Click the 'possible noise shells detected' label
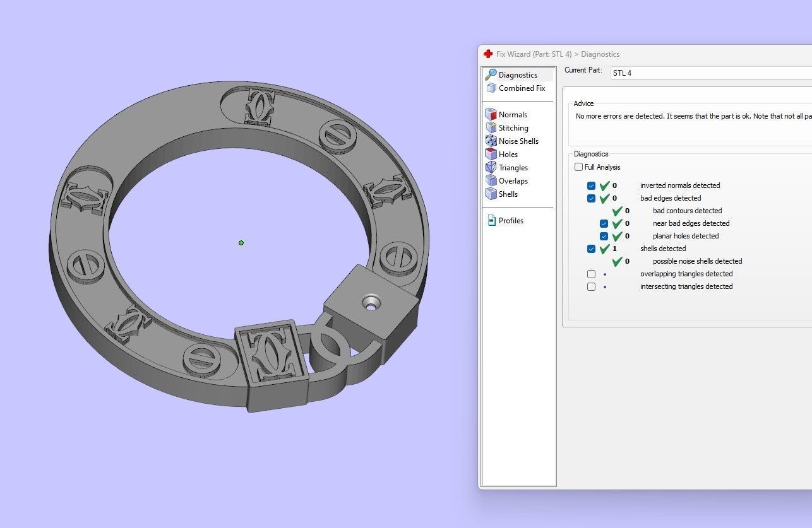This screenshot has width=812, height=528. click(697, 261)
